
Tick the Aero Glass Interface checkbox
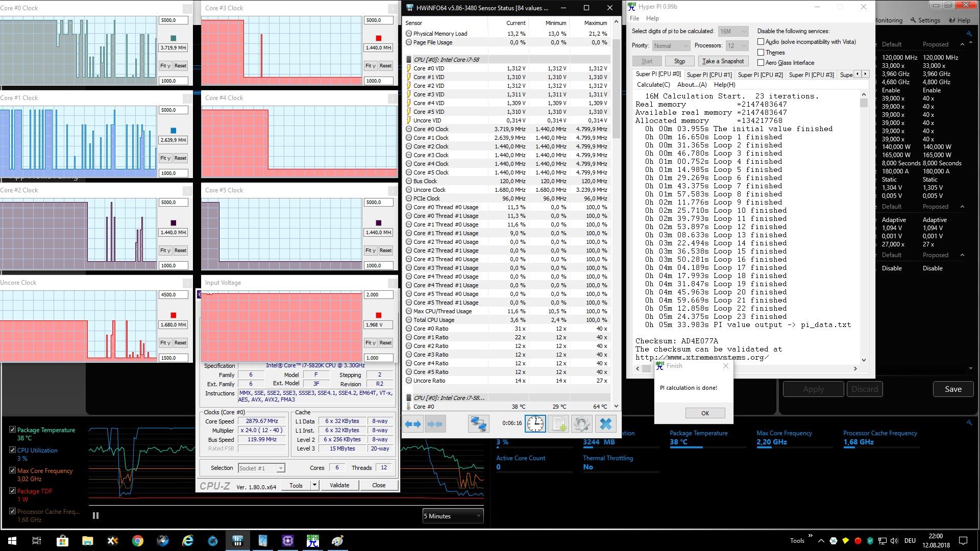761,63
